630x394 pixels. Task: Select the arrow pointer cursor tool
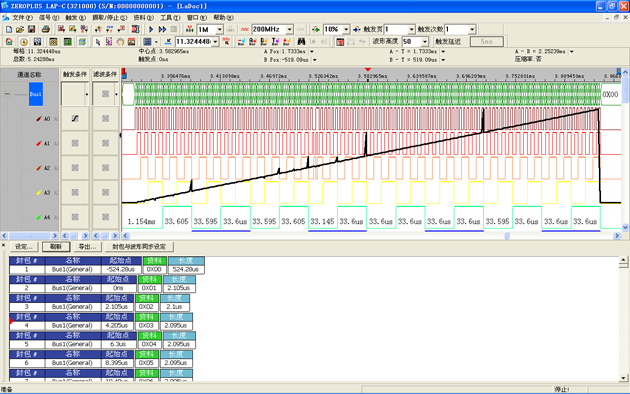point(98,42)
